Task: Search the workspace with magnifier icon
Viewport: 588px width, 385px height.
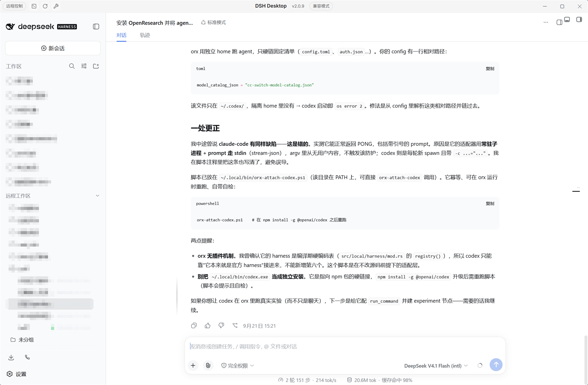Action: (x=72, y=66)
